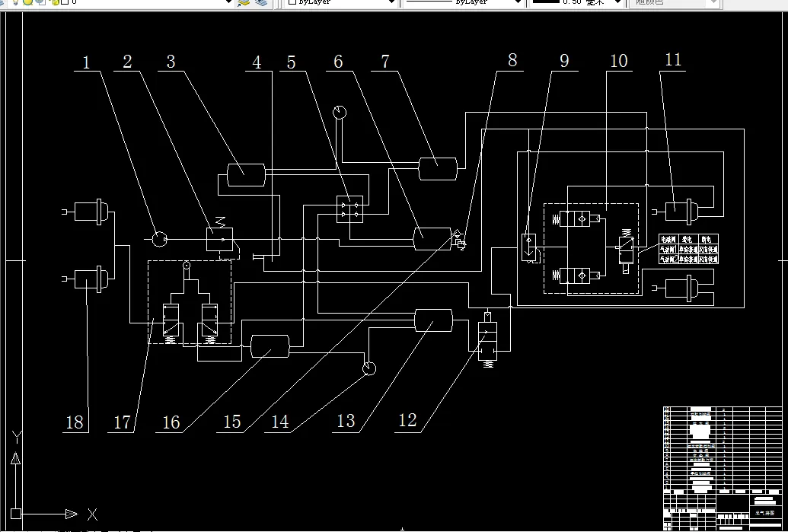Click the UCS origin square icon
The height and width of the screenshot is (532, 788).
[15, 514]
